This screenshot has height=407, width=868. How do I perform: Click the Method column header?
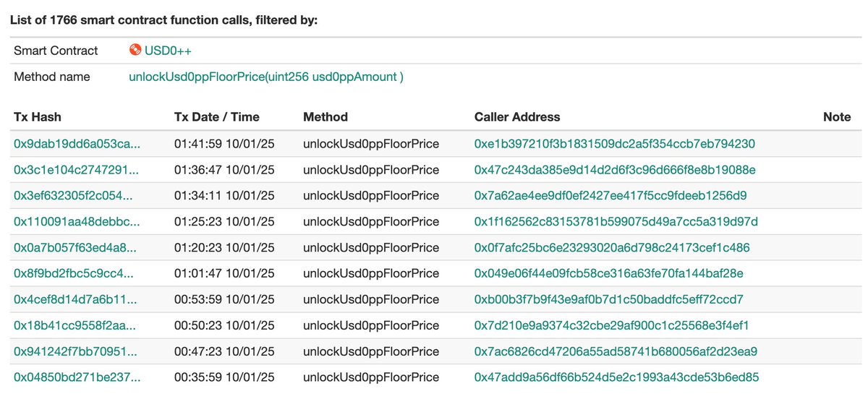coord(325,116)
